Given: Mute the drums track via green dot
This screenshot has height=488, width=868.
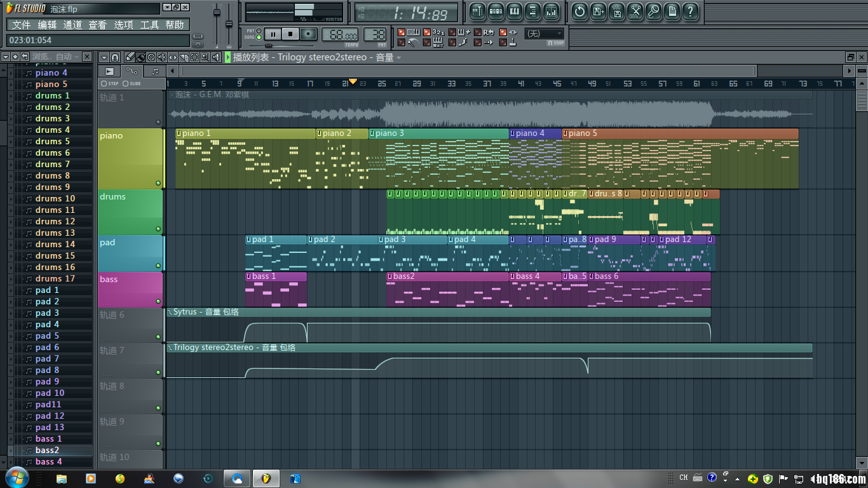Looking at the screenshot, I should 158,229.
